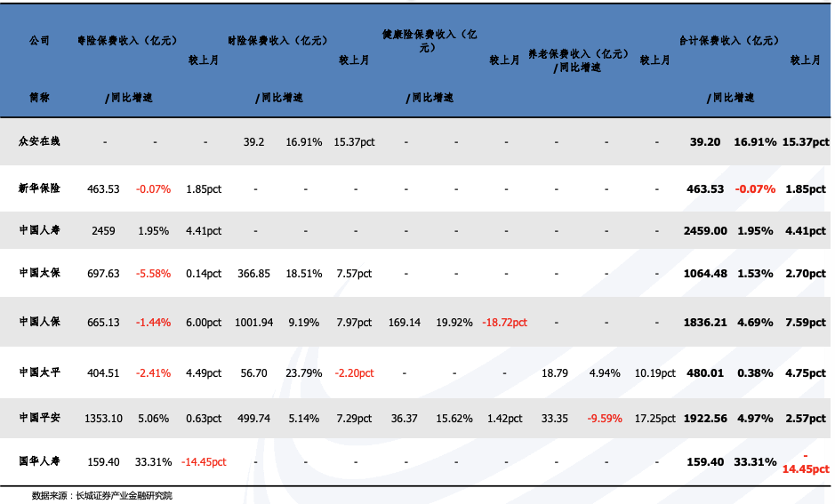Click the red -9.59% pension growth cell
The image size is (835, 504).
(x=605, y=419)
